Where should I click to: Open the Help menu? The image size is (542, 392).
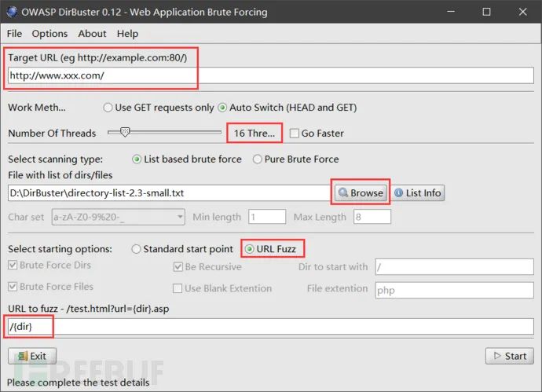127,34
